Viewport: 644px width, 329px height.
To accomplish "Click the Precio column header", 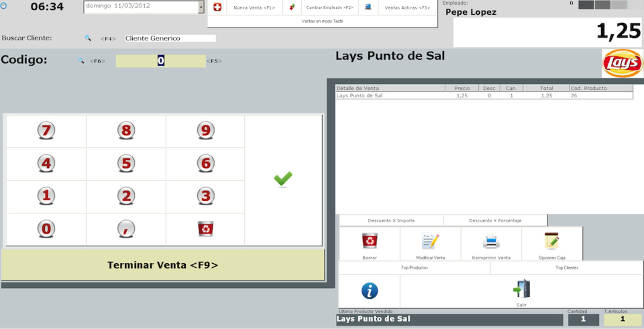I will (462, 88).
